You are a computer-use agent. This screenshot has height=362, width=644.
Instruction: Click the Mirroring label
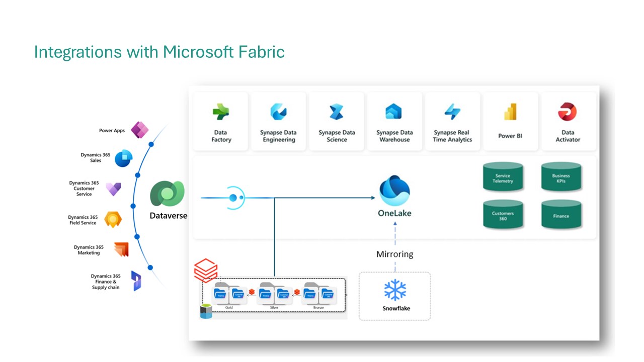click(x=395, y=254)
